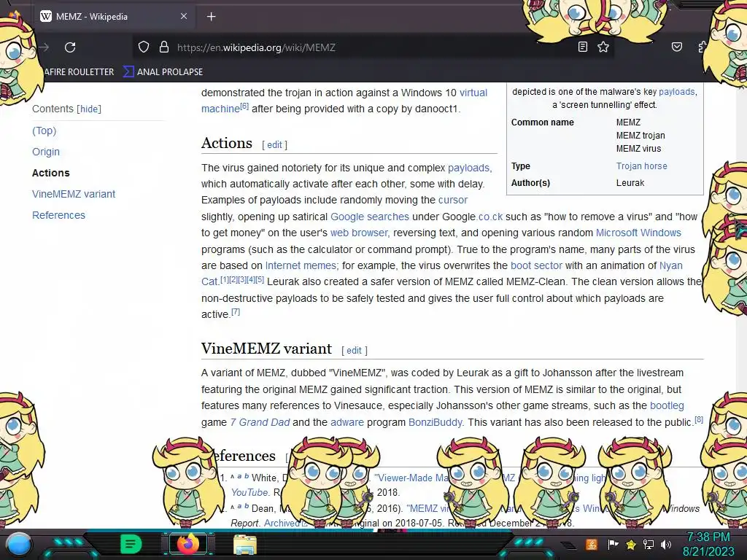747x560 pixels.
Task: Jump to citation [8]
Action: point(699,419)
